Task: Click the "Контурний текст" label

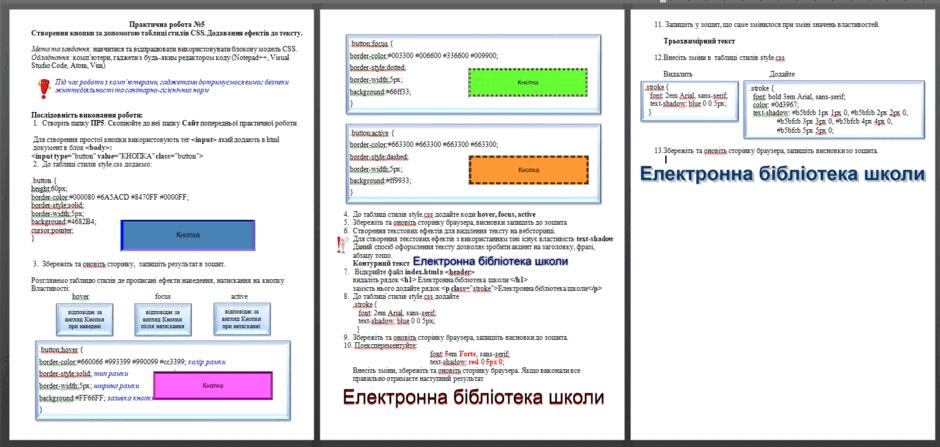Action: tap(381, 263)
